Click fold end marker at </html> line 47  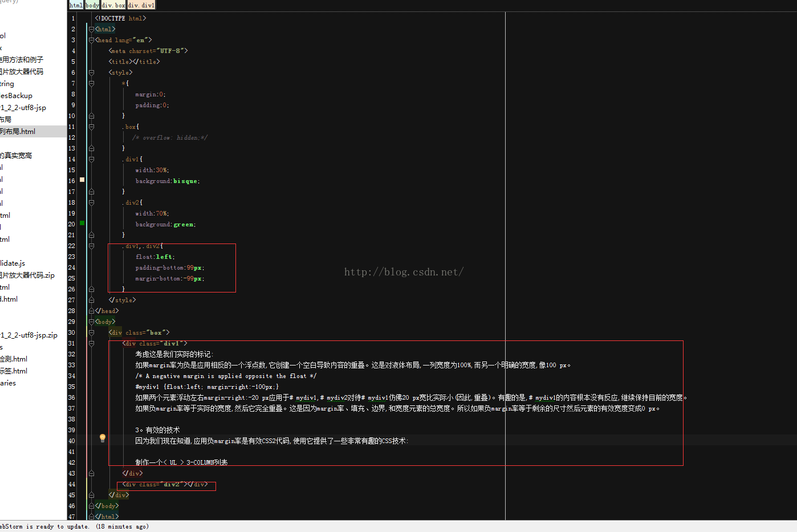click(x=91, y=517)
